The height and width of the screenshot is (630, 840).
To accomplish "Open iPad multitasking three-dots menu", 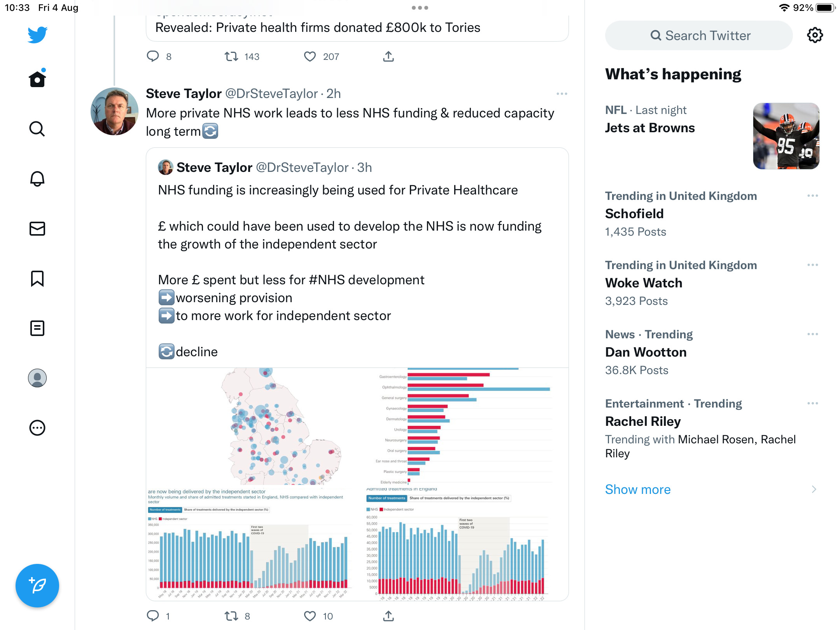I will pos(420,8).
